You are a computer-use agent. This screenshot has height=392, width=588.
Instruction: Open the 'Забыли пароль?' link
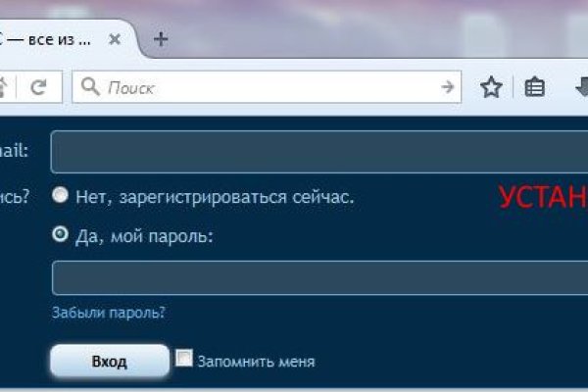coord(108,313)
